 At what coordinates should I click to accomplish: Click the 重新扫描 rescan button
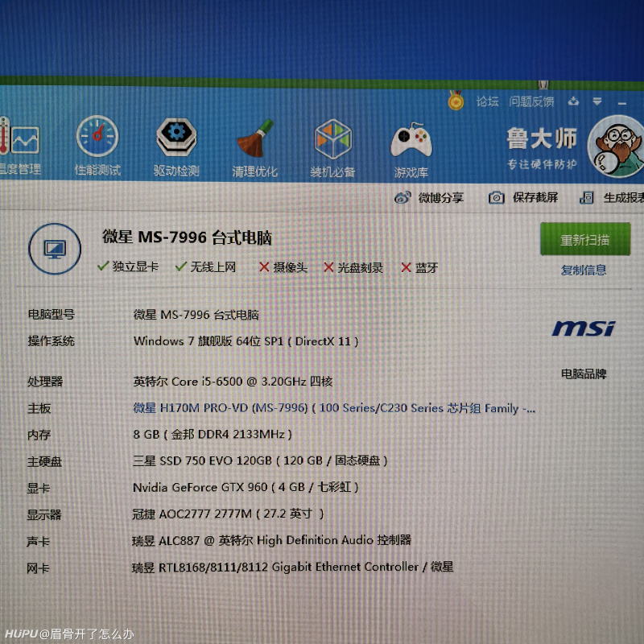[585, 240]
